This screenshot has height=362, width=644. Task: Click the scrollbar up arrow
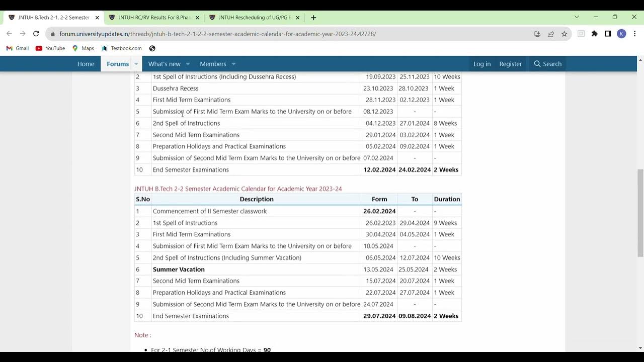[640, 60]
